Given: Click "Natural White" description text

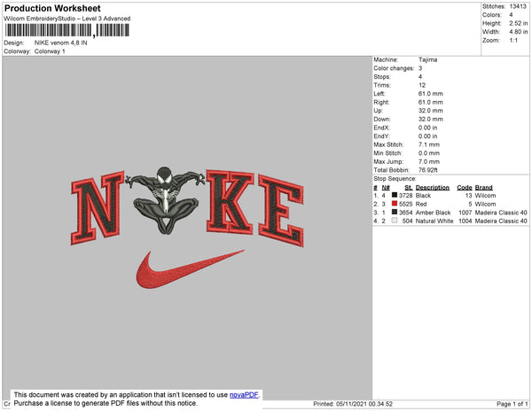Looking at the screenshot, I should pos(434,221).
